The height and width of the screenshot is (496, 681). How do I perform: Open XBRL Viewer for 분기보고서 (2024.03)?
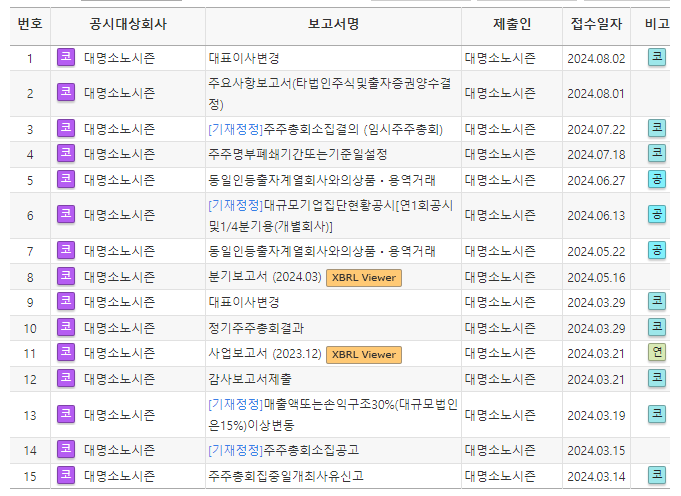[364, 278]
